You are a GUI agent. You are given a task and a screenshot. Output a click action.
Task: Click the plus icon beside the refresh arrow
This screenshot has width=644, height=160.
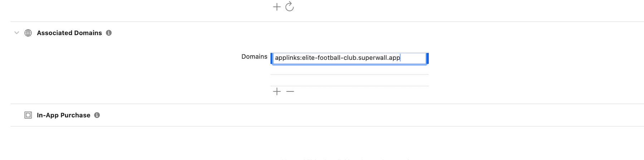click(x=277, y=7)
